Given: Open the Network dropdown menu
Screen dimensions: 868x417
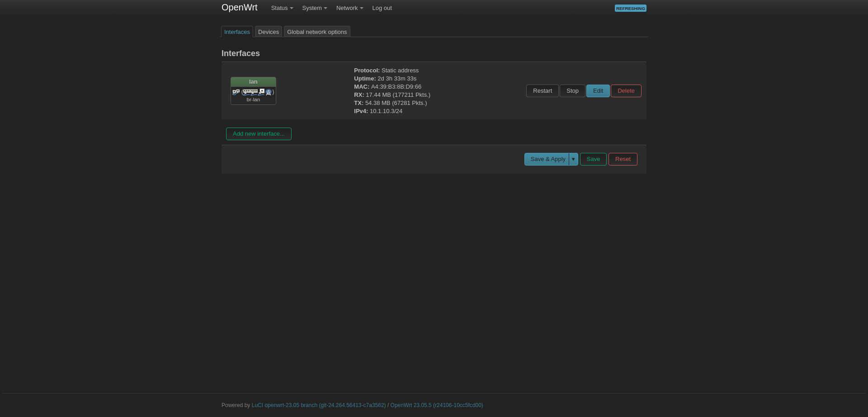Looking at the screenshot, I should click(x=349, y=8).
